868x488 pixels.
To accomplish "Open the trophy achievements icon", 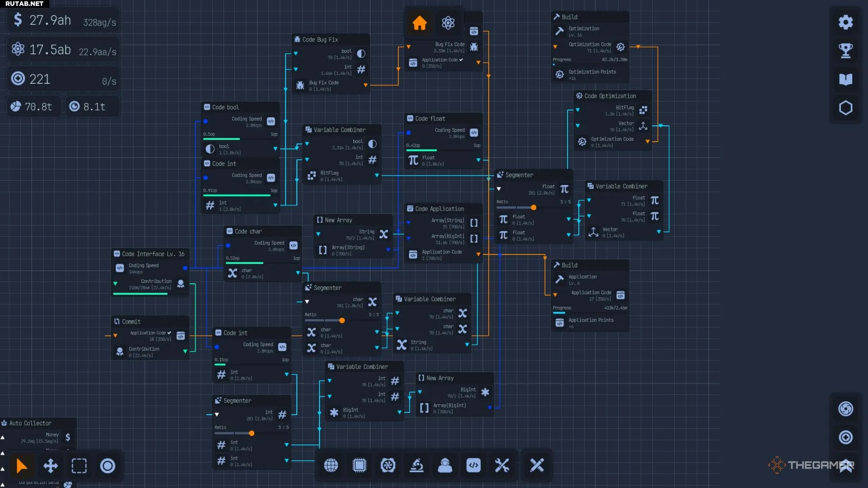I will (845, 50).
